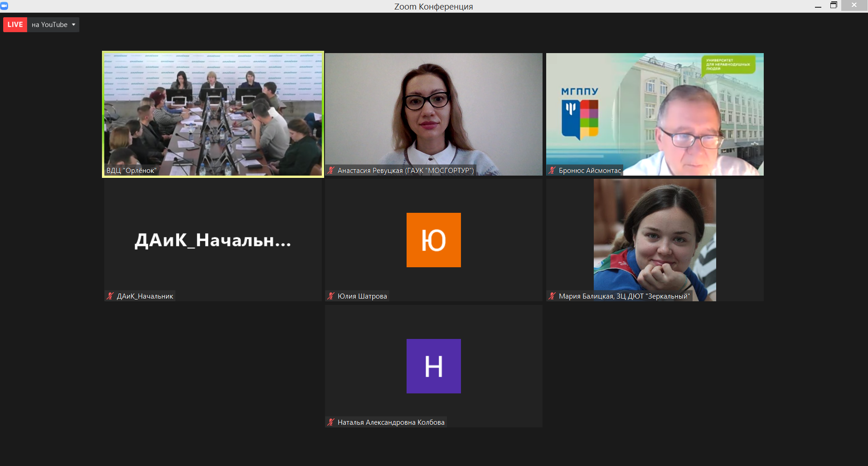Click the large "ДАиК_Начальн..." placeholder text

pos(213,240)
